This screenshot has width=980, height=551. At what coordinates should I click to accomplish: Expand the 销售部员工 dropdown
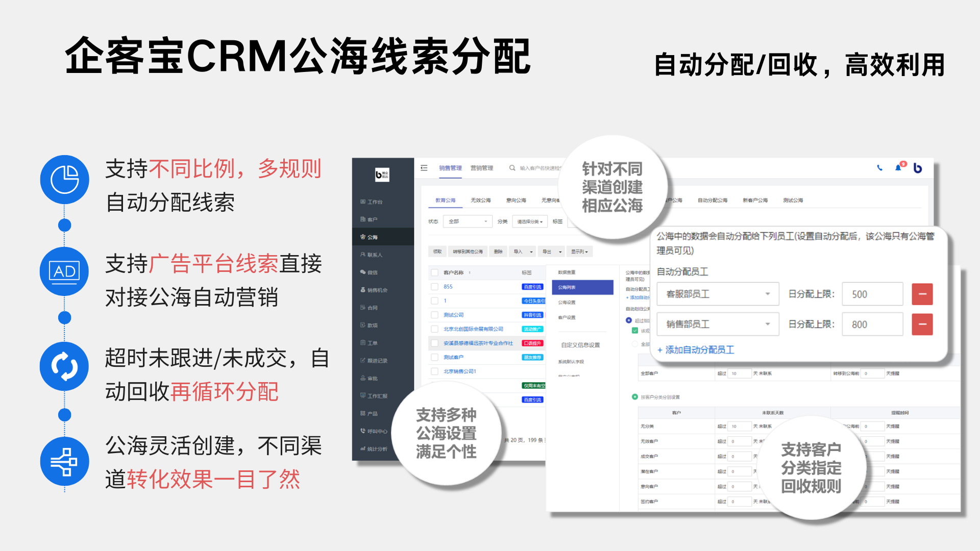(x=718, y=324)
